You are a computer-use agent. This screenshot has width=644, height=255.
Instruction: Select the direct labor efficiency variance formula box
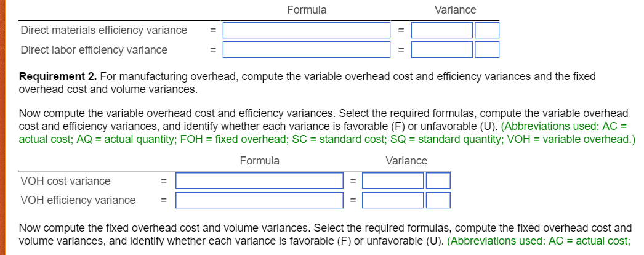pos(306,50)
